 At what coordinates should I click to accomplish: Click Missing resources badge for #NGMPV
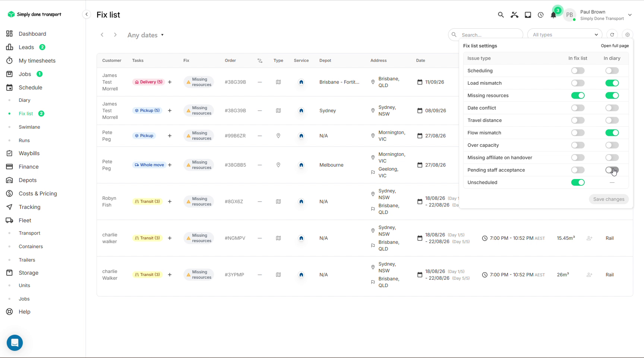pos(199,238)
